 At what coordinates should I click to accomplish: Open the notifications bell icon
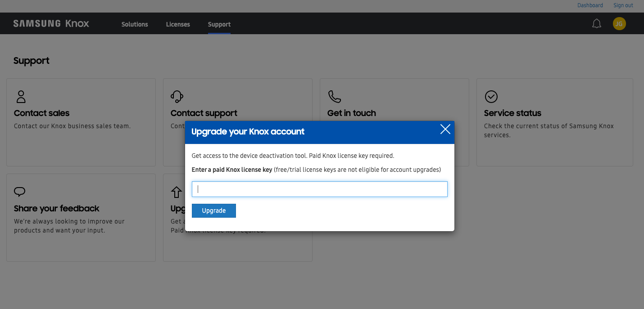tap(597, 24)
